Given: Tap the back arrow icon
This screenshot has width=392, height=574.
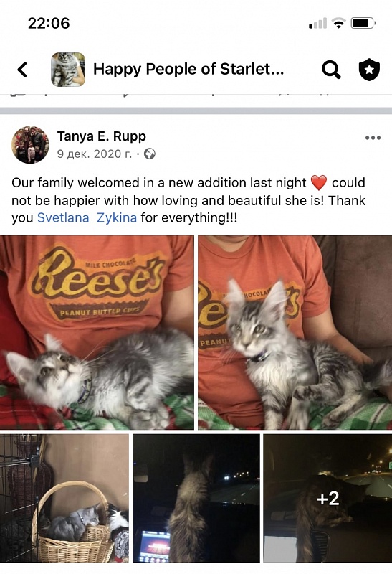Looking at the screenshot, I should (x=22, y=70).
